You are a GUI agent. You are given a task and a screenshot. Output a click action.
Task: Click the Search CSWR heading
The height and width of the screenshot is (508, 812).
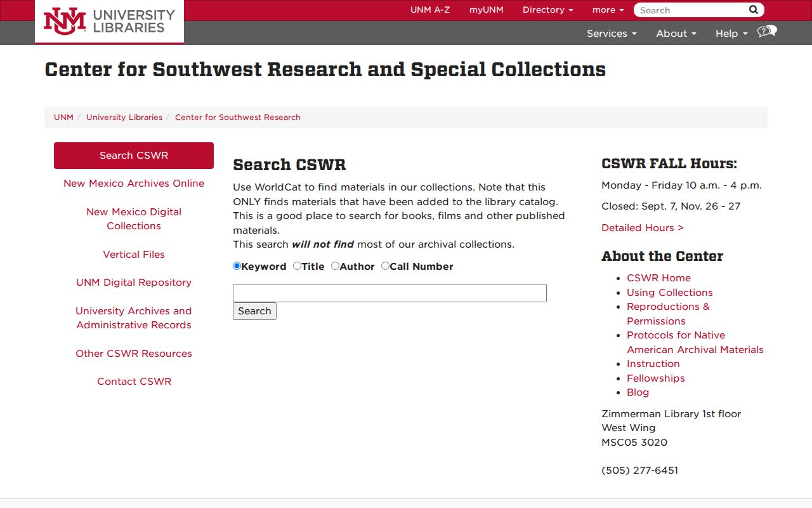coord(289,165)
